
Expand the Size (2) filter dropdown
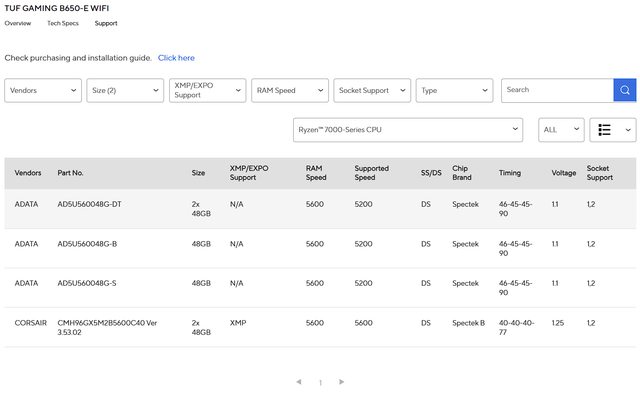click(125, 91)
